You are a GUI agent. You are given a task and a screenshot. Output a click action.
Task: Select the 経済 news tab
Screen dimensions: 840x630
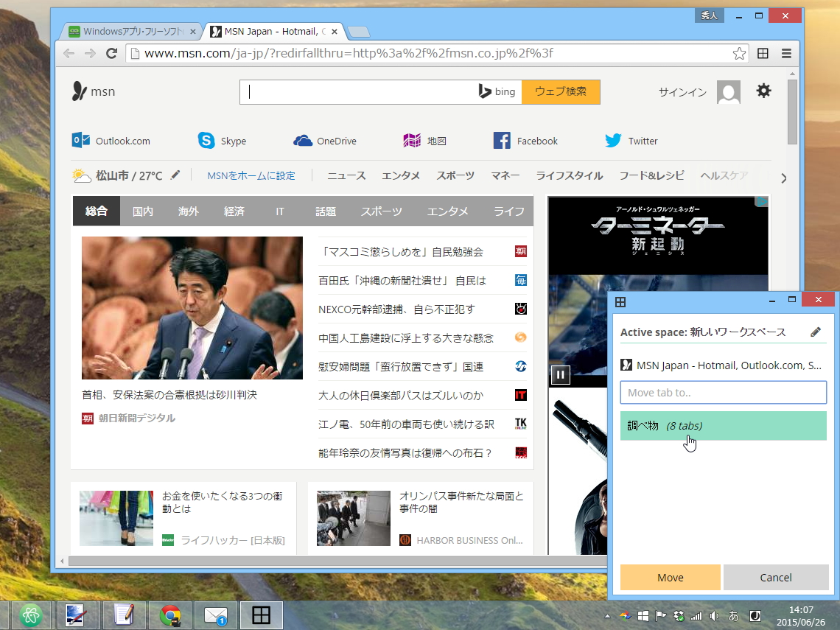click(234, 211)
